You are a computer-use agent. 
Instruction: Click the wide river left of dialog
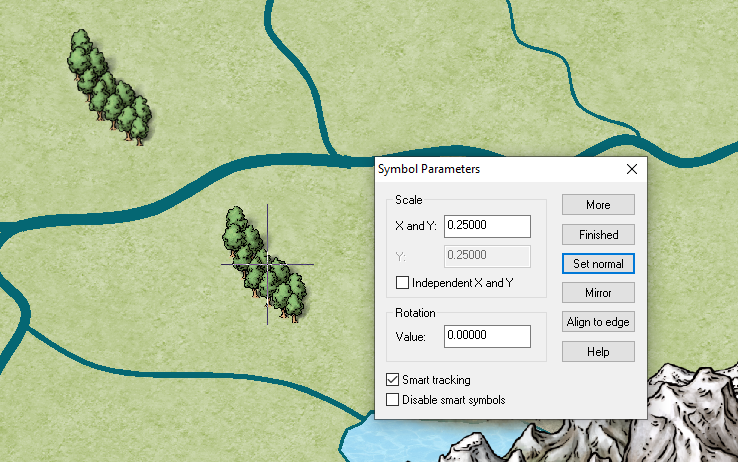pyautogui.click(x=200, y=180)
